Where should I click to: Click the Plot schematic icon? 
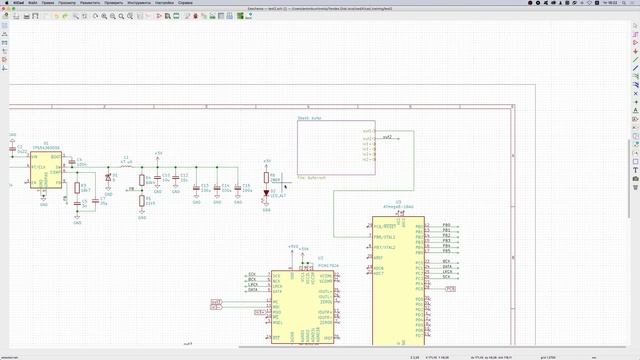(x=36, y=16)
